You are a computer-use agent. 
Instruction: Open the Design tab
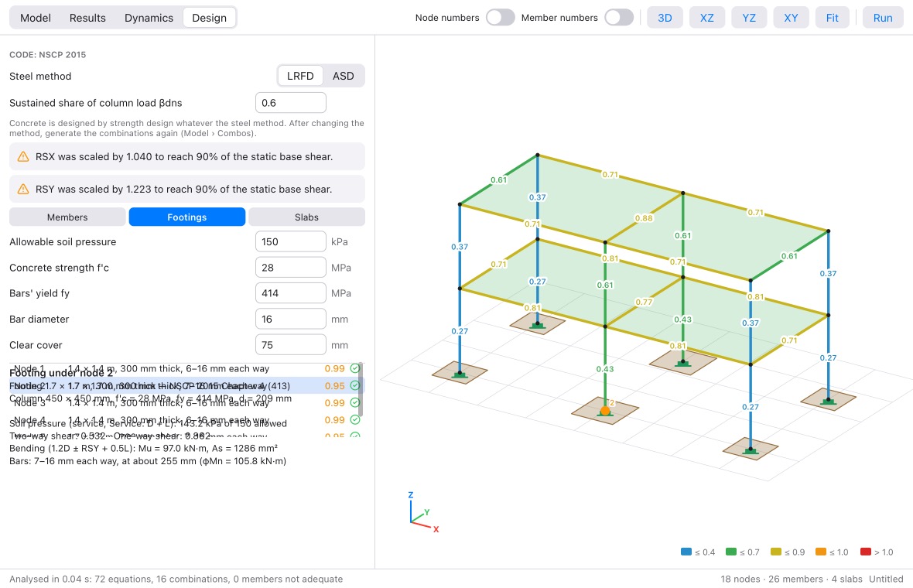tap(209, 18)
